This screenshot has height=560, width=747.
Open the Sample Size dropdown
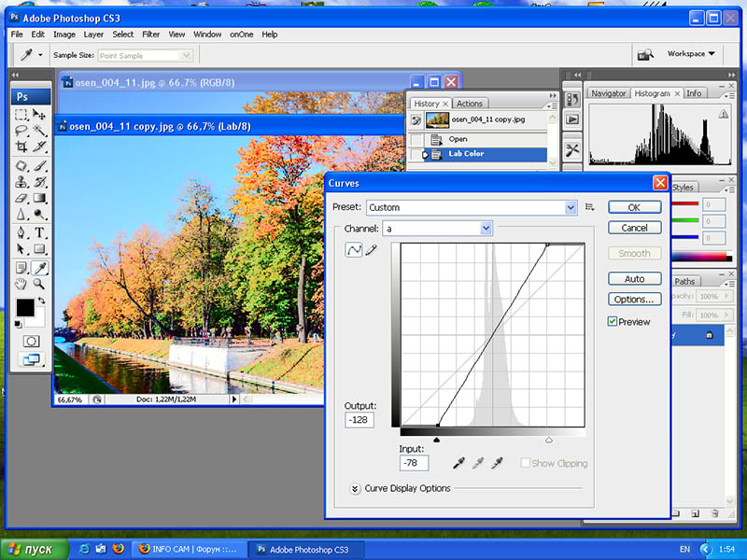pyautogui.click(x=186, y=56)
